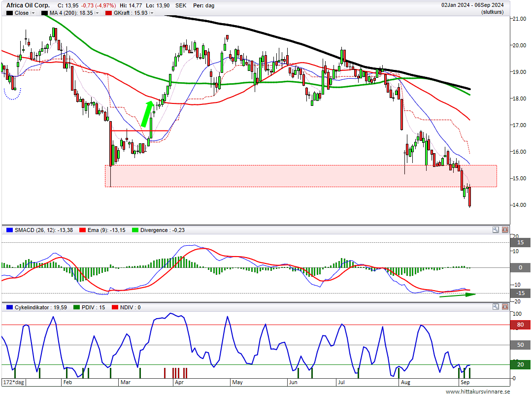The height and width of the screenshot is (394, 532).
Task: Click the '15.00' price axis label
Action: coord(519,178)
